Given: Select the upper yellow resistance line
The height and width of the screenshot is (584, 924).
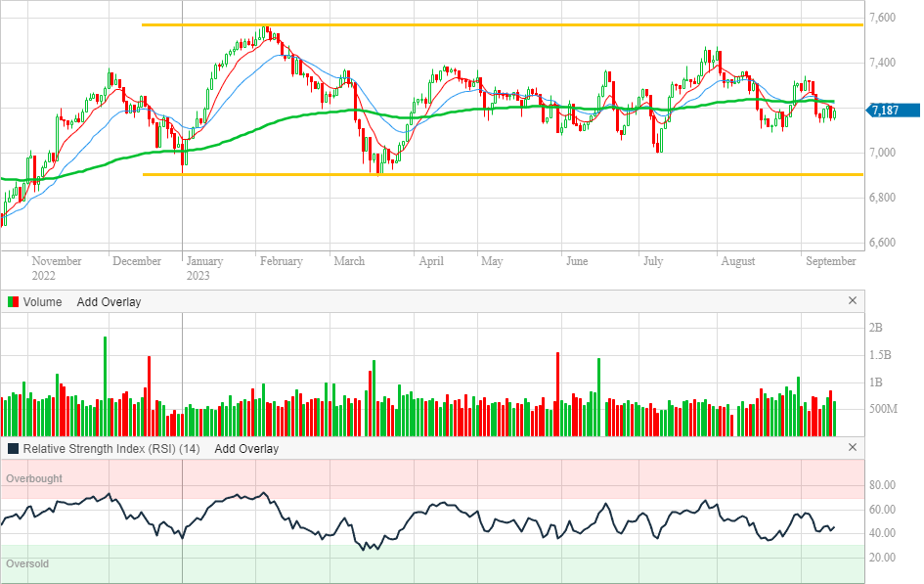Looking at the screenshot, I should coord(489,24).
